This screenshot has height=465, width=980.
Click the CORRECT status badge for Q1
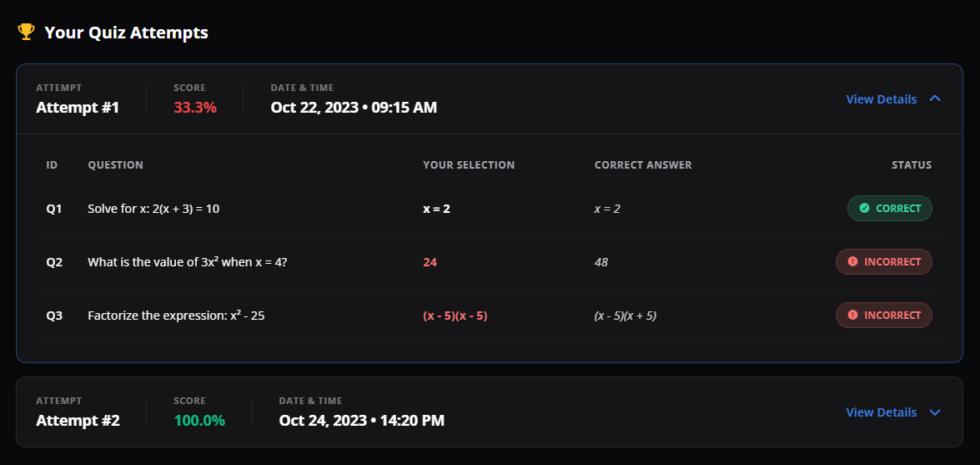tap(889, 209)
